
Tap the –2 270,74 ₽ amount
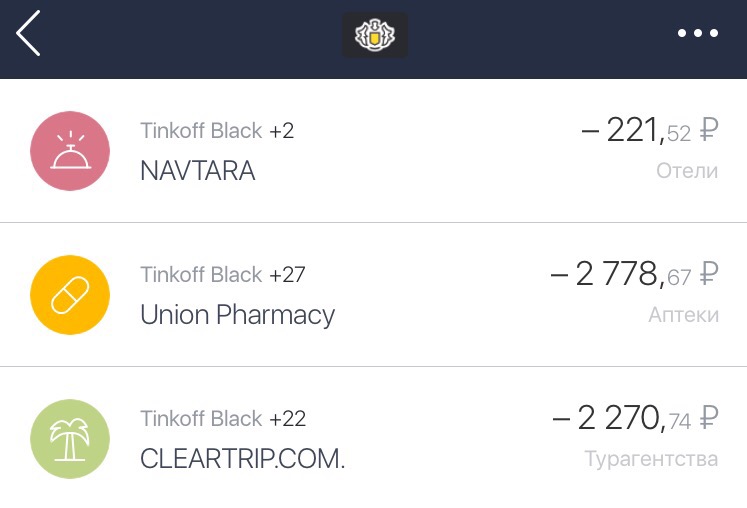click(635, 419)
